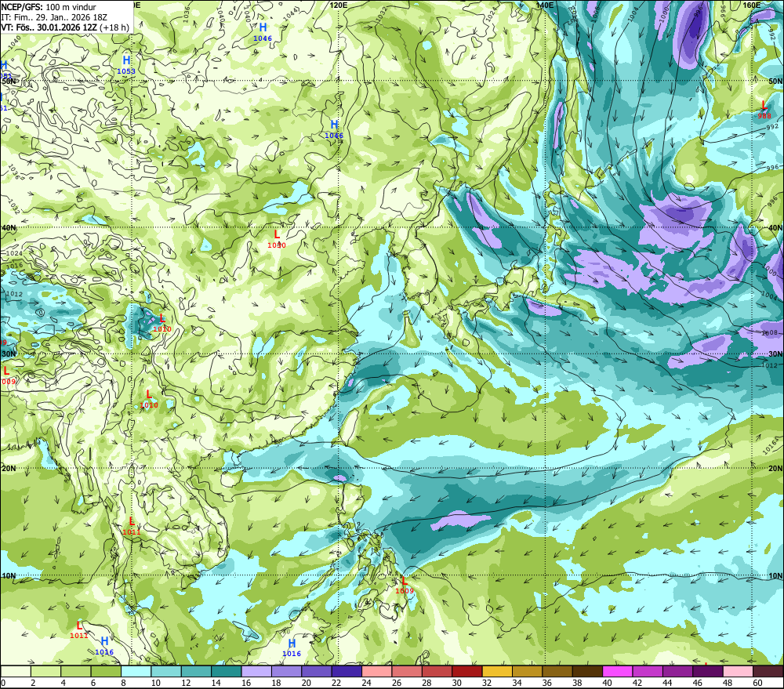This screenshot has width=784, height=689.
Task: Click the 40N label on the right edge
Action: click(x=775, y=228)
